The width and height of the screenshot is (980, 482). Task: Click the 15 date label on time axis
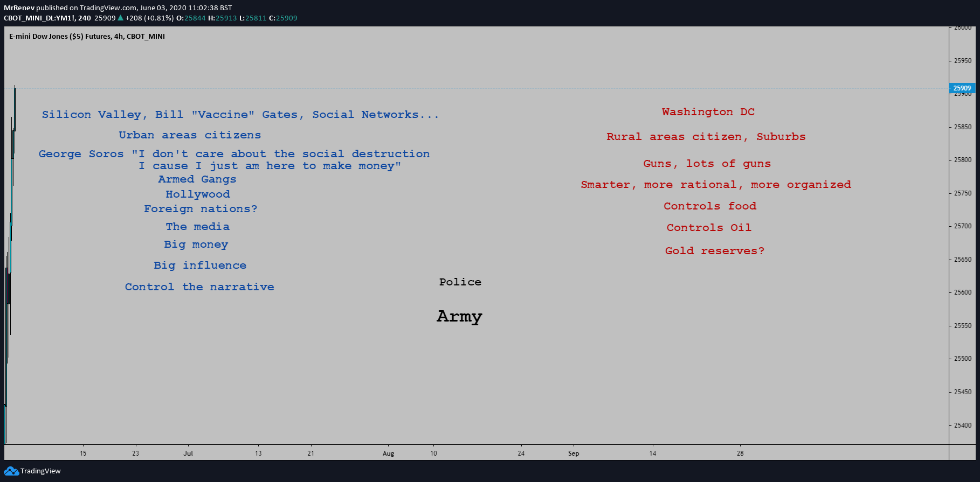click(83, 453)
